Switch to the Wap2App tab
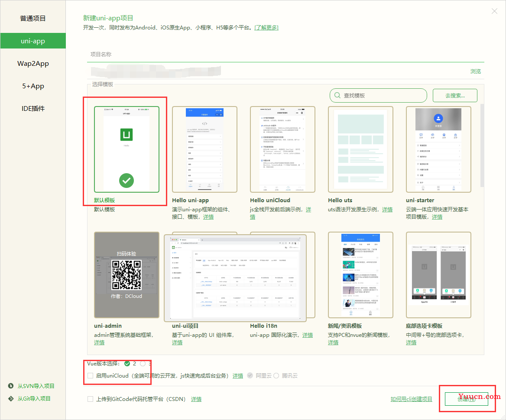The width and height of the screenshot is (506, 420). [x=33, y=64]
